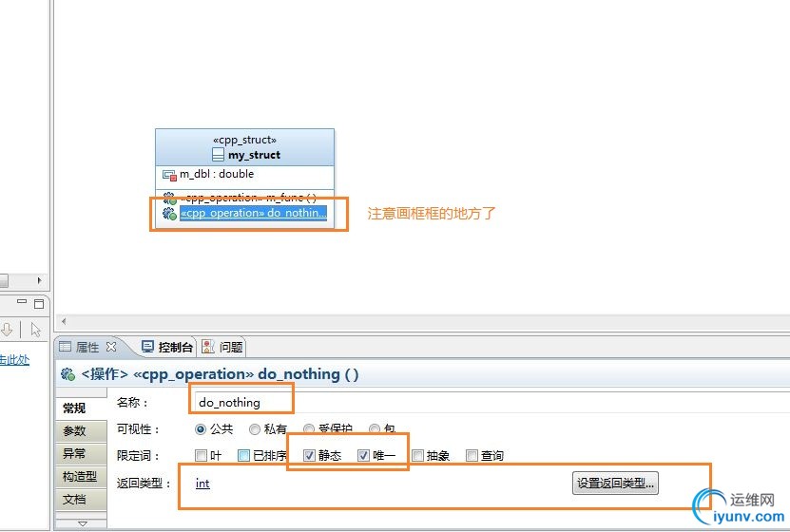Select 公共 visibility radio button
The image size is (790, 532).
coord(201,429)
